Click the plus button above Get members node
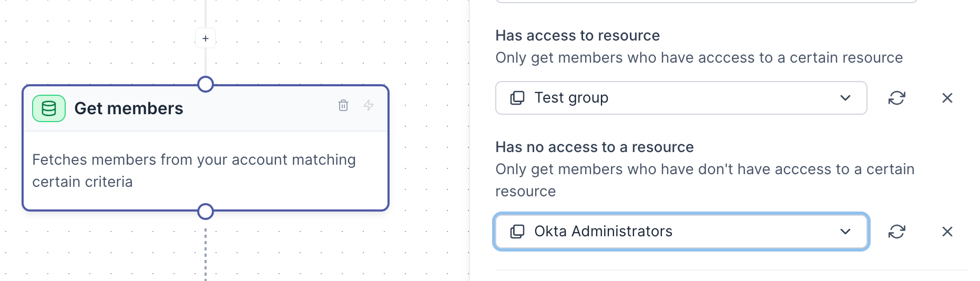The height and width of the screenshot is (281, 980). point(206,38)
